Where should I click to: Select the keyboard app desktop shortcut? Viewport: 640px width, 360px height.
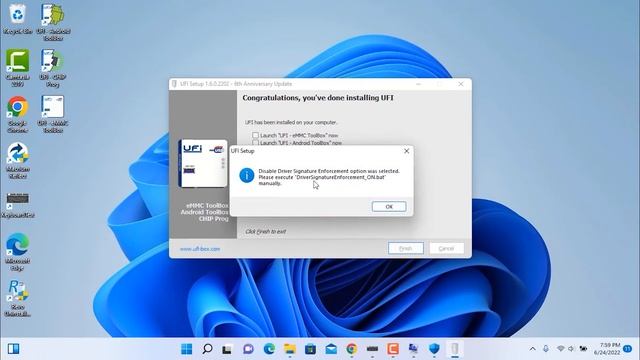point(18,205)
